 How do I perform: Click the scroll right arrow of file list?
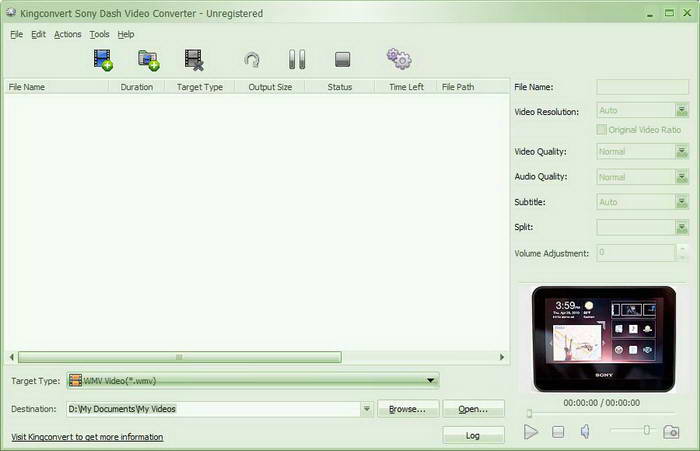click(x=502, y=357)
